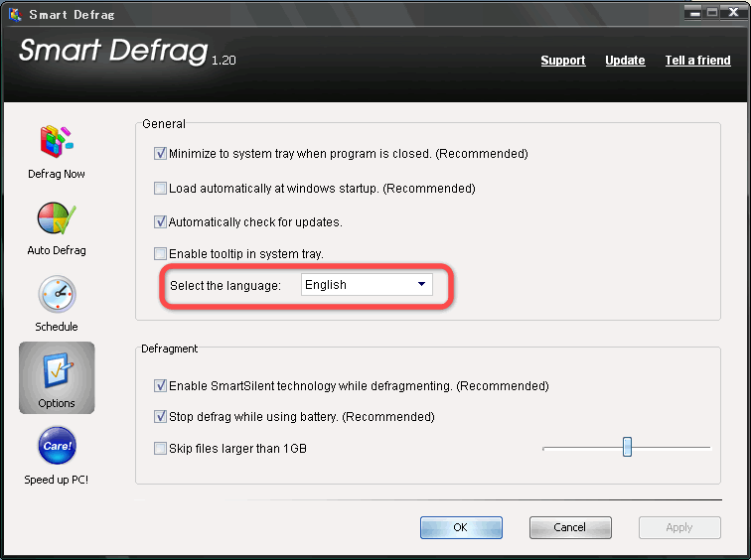751x560 pixels.
Task: Click the Apply button
Action: coord(679,527)
